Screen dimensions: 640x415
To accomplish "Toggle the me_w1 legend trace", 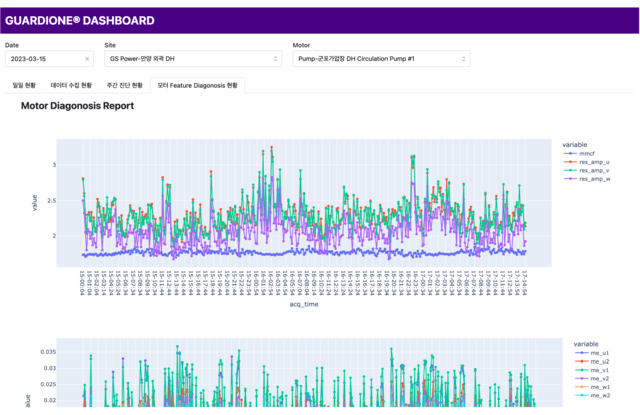I will (x=592, y=387).
